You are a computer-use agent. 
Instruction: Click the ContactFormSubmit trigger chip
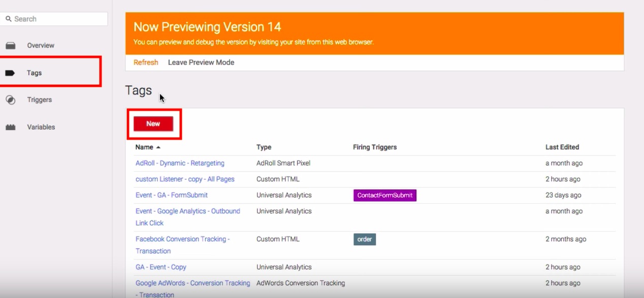(385, 195)
